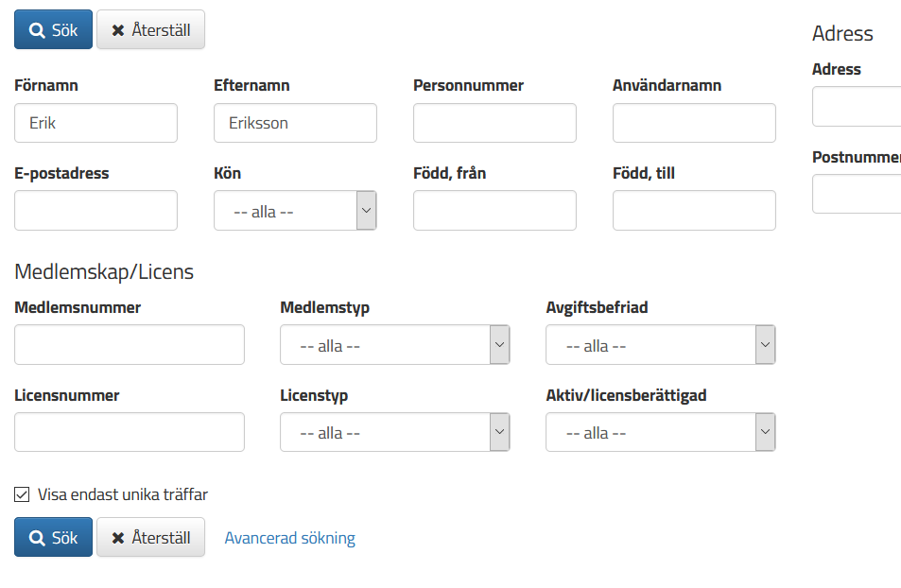The width and height of the screenshot is (901, 588).
Task: Click the top Återställ reset button
Action: (x=150, y=29)
